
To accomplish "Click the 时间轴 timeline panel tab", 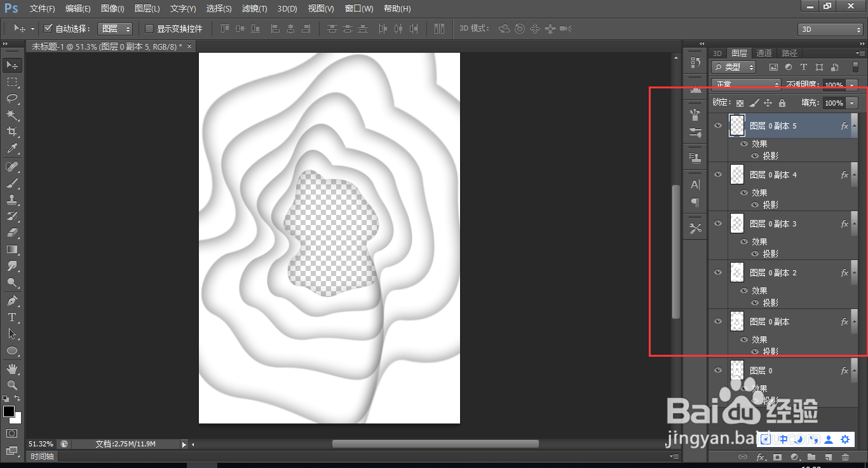I will pyautogui.click(x=43, y=456).
